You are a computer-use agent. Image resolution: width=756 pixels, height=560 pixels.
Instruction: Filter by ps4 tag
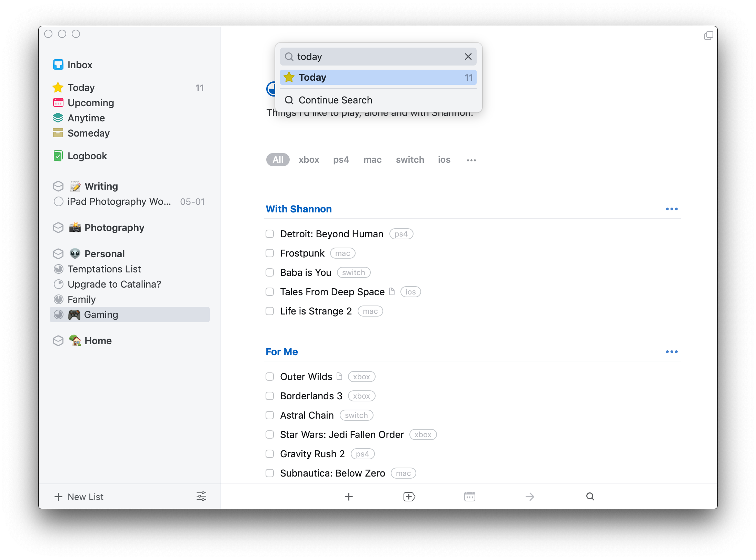(341, 160)
